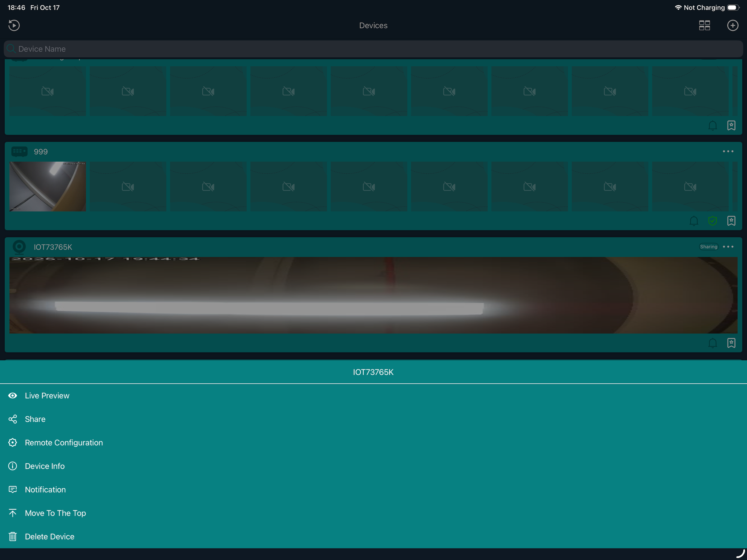Click the Remote Configuration gear icon
Viewport: 747px width, 560px height.
13,443
